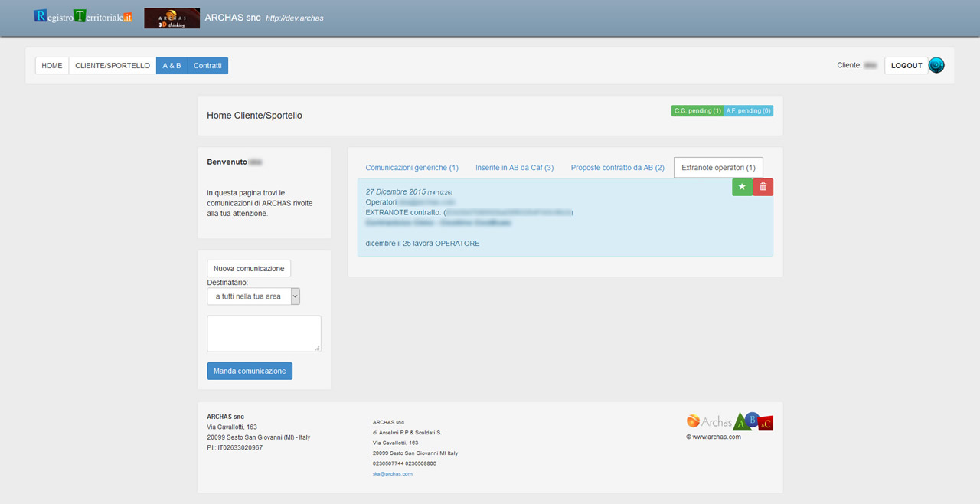
Task: Open the Destinatario dropdown
Action: (x=253, y=296)
